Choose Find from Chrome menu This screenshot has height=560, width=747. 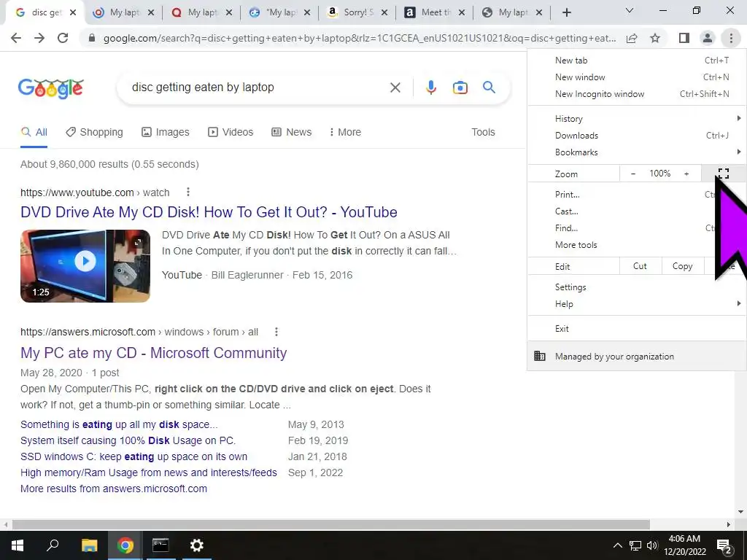pyautogui.click(x=637, y=227)
